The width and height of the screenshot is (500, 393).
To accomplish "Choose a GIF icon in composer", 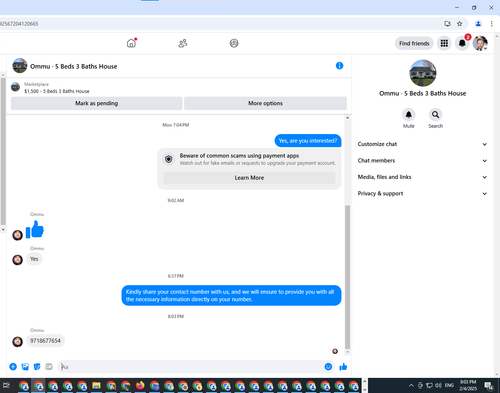I will (x=49, y=367).
